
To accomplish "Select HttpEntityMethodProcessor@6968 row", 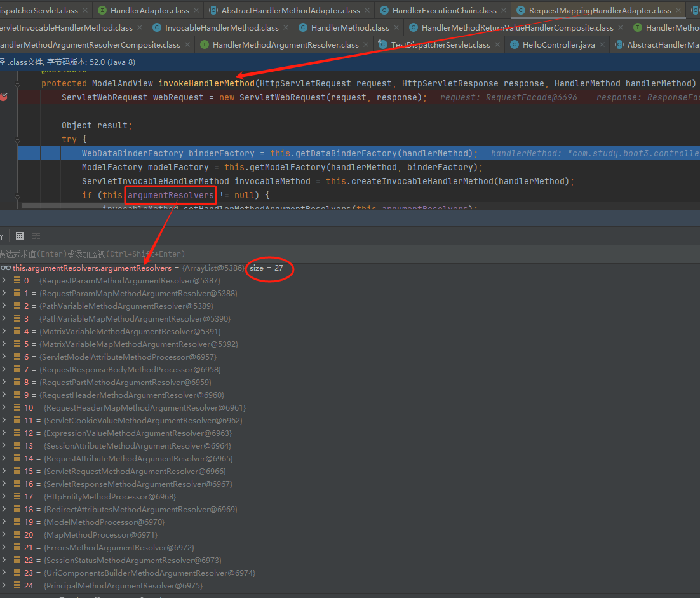I will coord(350,496).
